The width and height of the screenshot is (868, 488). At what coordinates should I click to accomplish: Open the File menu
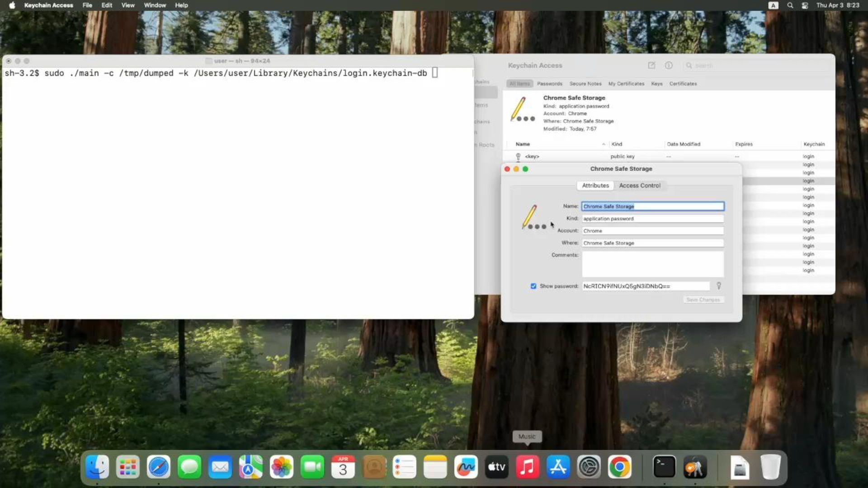(87, 5)
